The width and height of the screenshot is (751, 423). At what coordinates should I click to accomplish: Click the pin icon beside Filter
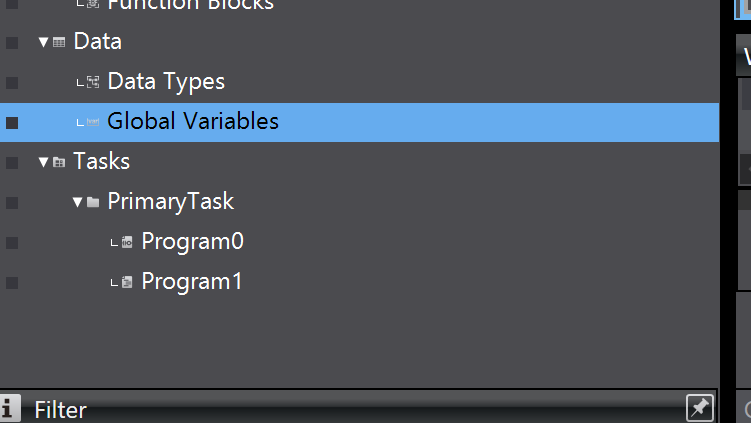tap(699, 408)
